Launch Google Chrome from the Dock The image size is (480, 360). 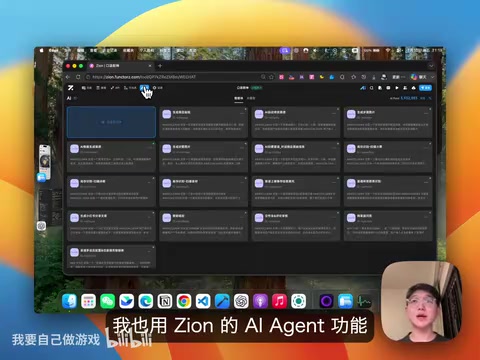pyautogui.click(x=184, y=301)
